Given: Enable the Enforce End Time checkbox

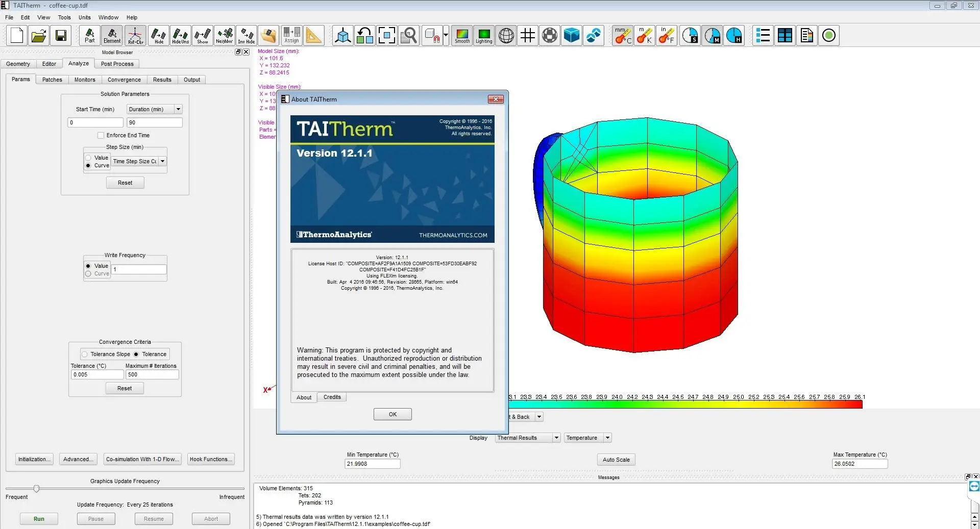Looking at the screenshot, I should (x=101, y=135).
